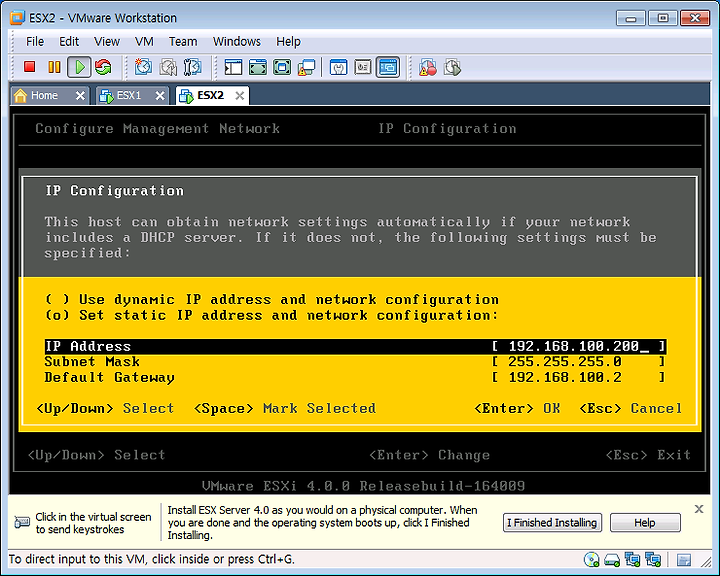
Task: Open the File menu
Action: coord(35,41)
